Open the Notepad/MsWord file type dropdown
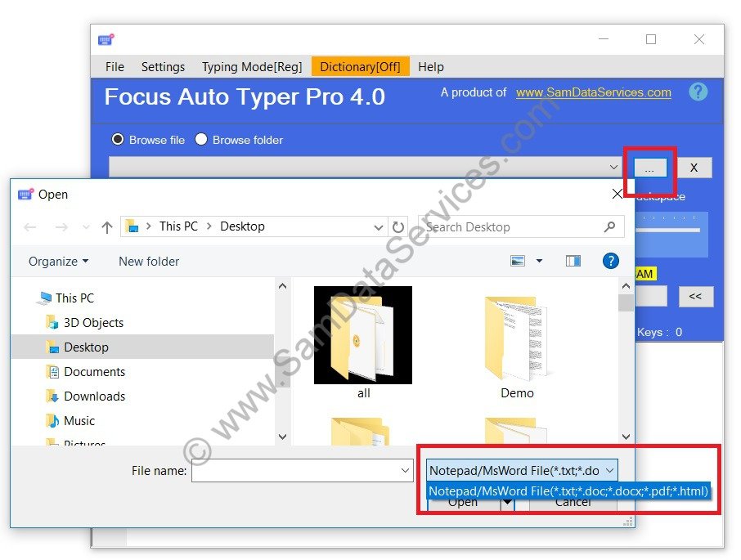Image resolution: width=741 pixels, height=560 pixels. pos(610,470)
